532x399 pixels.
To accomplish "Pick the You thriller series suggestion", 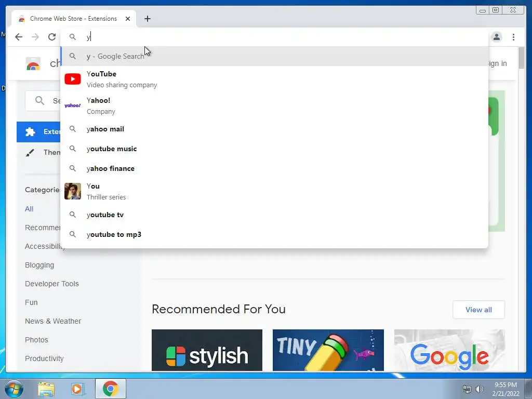I will pos(274,191).
